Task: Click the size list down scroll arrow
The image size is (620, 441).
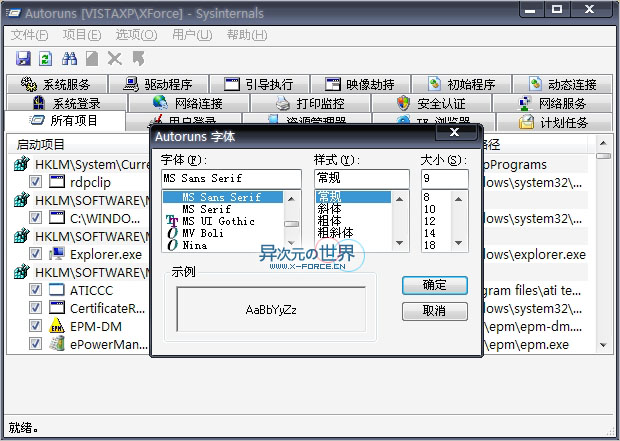Action: coord(459,243)
